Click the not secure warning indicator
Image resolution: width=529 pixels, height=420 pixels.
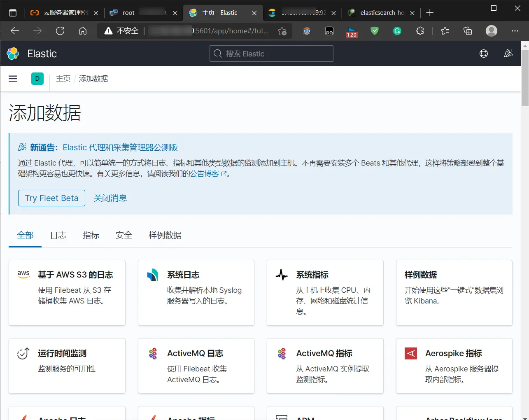tap(121, 31)
